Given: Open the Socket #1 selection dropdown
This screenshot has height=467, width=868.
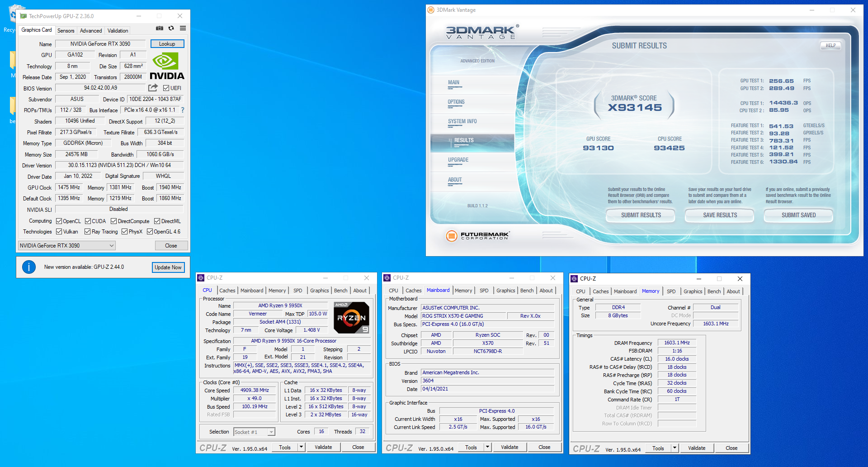Looking at the screenshot, I should 254,432.
